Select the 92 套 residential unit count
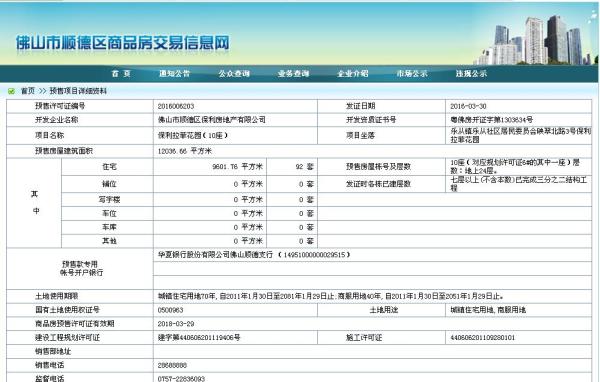 click(305, 167)
